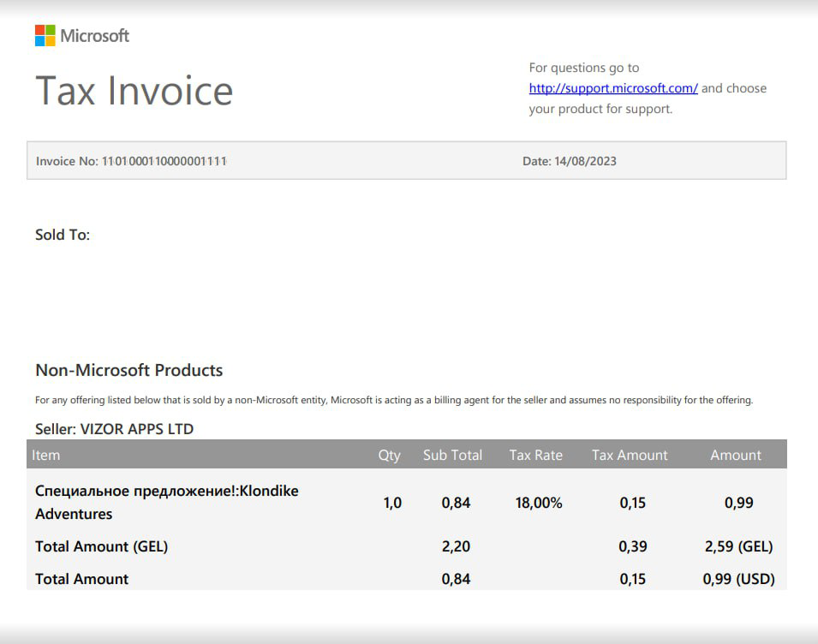This screenshot has height=644, width=818.
Task: Click the Tax Invoice heading
Action: 134,91
